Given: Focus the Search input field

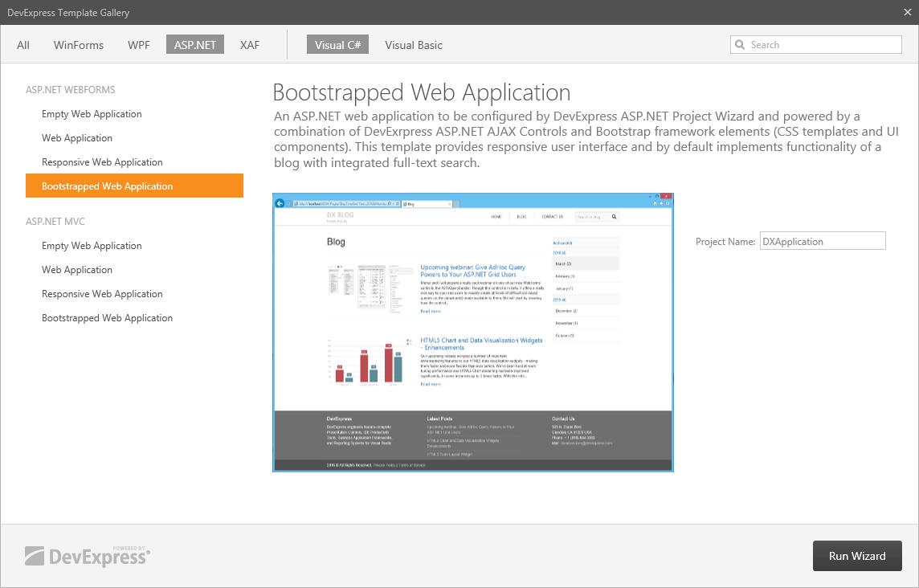Looking at the screenshot, I should (816, 44).
